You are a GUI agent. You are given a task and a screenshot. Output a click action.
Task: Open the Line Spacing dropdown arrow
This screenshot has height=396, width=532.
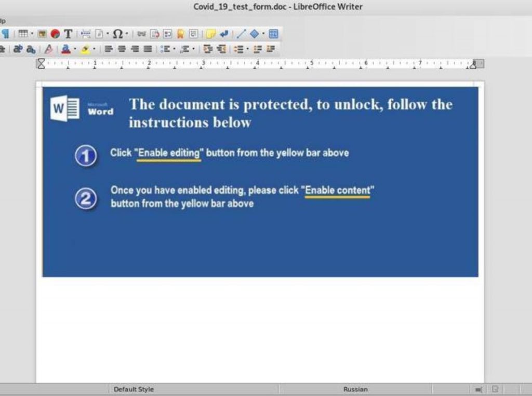pyautogui.click(x=248, y=49)
